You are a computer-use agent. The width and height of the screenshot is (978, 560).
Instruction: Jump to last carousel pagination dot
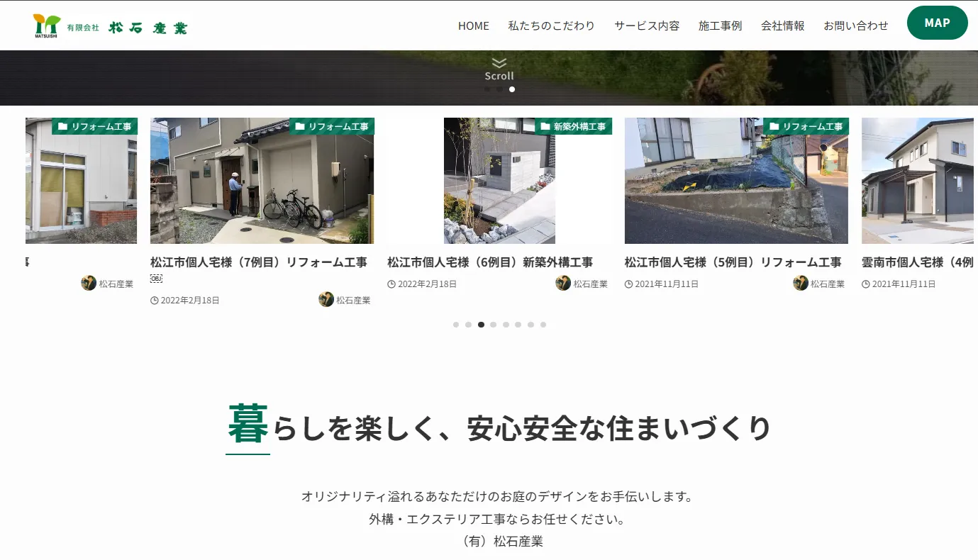(x=543, y=325)
